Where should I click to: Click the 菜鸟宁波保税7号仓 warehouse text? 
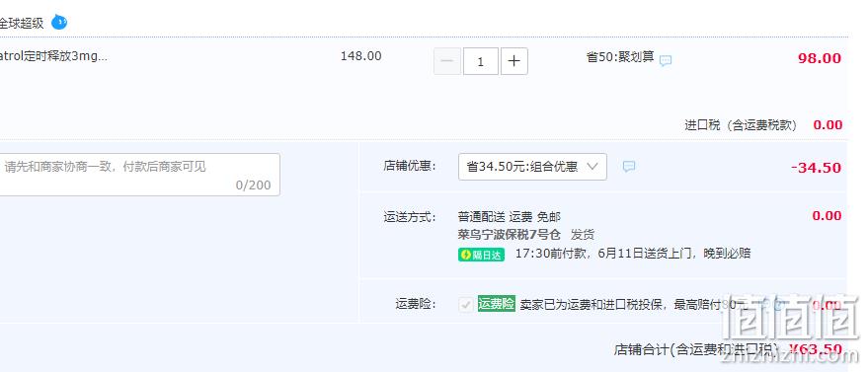click(x=510, y=235)
